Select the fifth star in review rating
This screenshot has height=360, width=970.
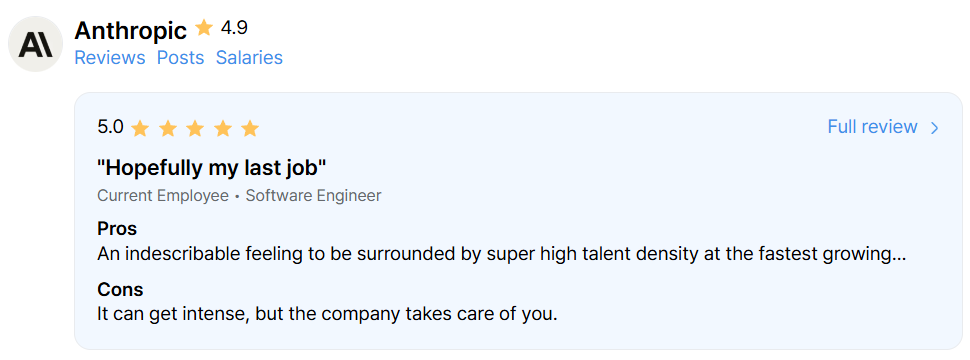click(249, 129)
